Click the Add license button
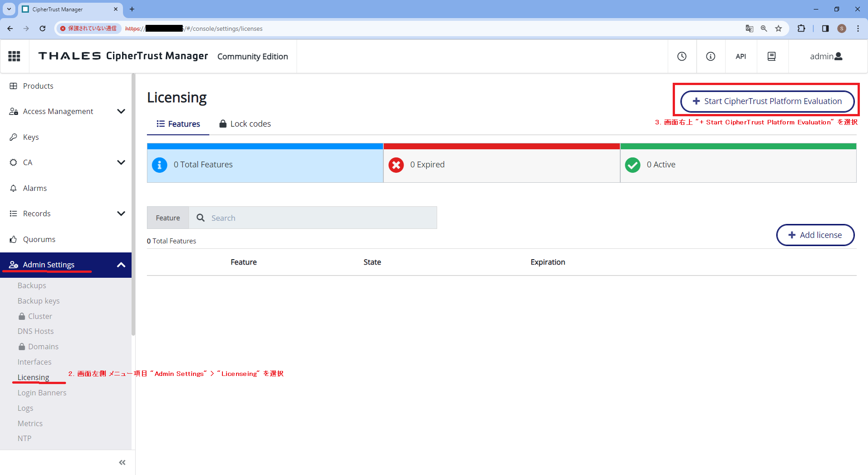This screenshot has height=475, width=868. click(x=815, y=235)
